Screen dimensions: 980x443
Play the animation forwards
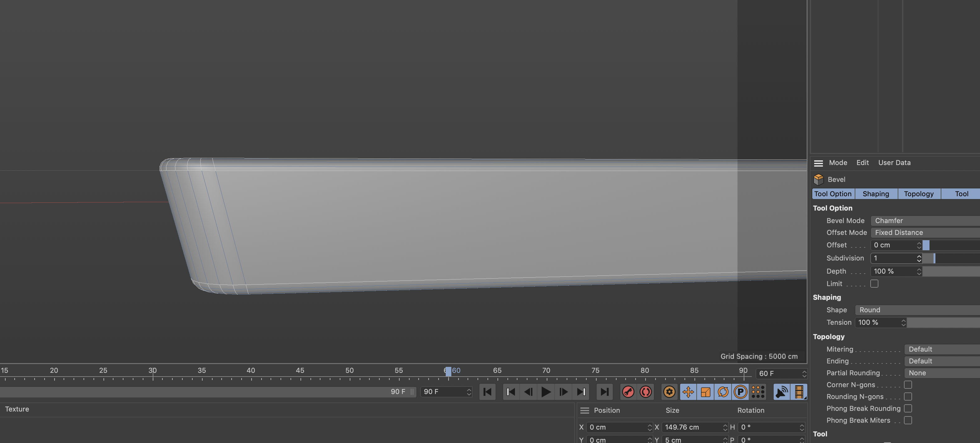click(x=546, y=392)
